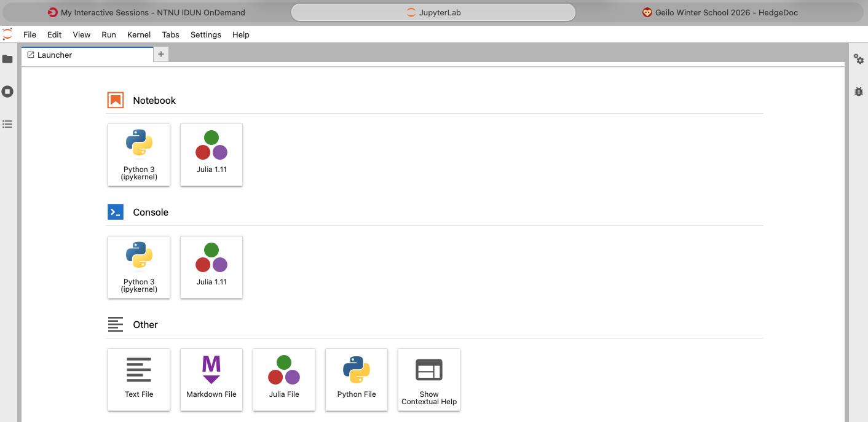Viewport: 868px width, 422px height.
Task: Open the File menu
Action: (30, 35)
